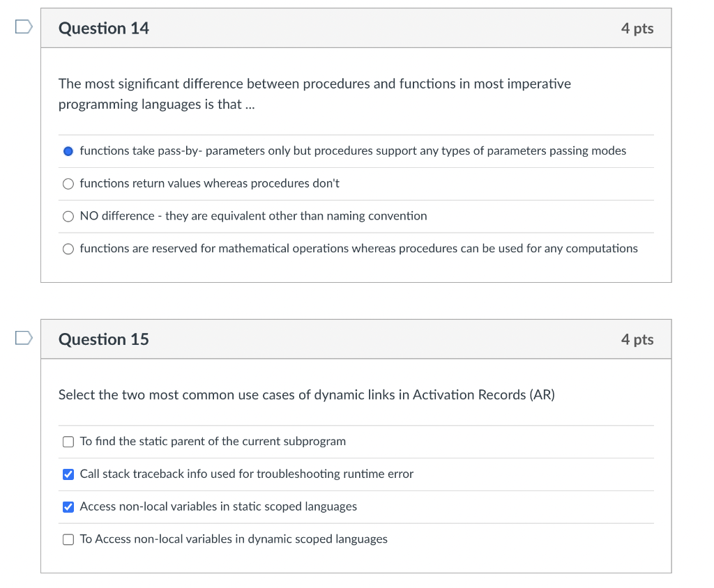Click the 'Question 14' heading
714x588 pixels.
point(104,29)
